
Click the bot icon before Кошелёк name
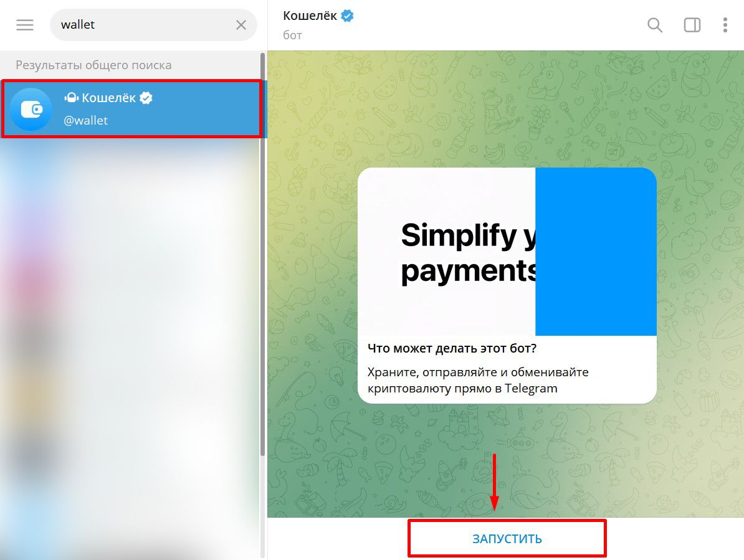click(x=71, y=98)
